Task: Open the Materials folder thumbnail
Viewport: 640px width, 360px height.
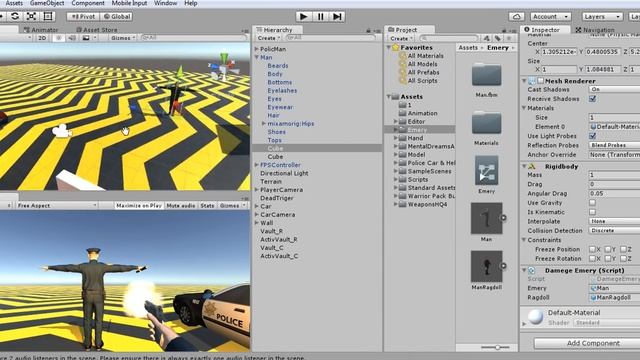Action: tap(487, 123)
